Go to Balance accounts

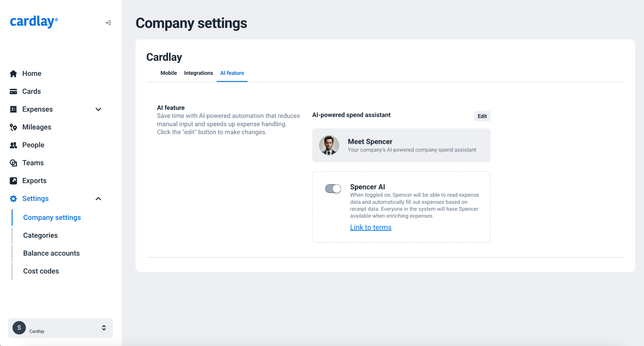click(x=51, y=253)
